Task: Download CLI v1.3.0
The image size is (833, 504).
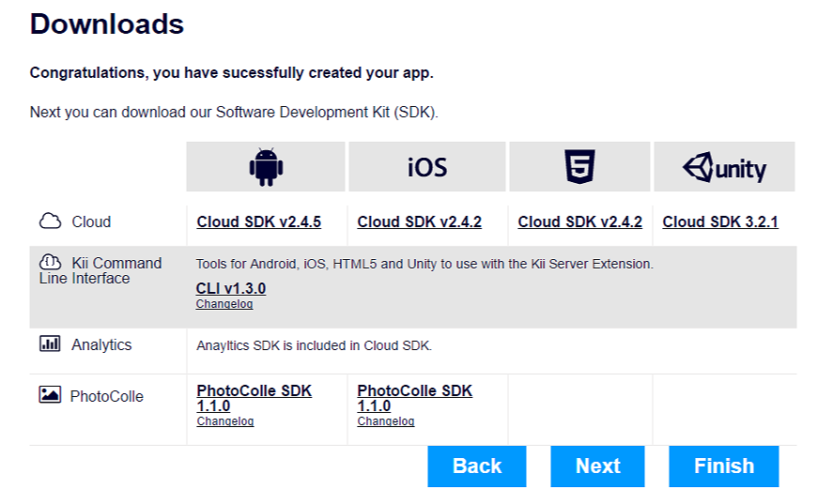Action: click(x=231, y=288)
